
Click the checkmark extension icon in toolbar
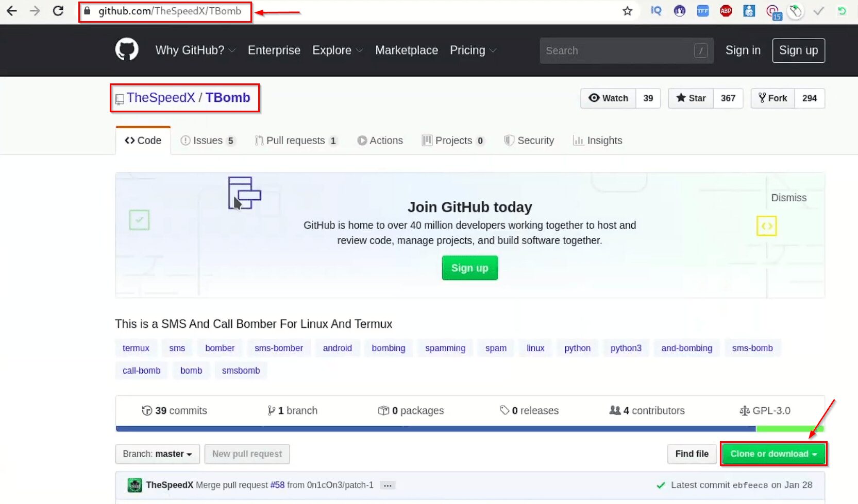tap(818, 11)
